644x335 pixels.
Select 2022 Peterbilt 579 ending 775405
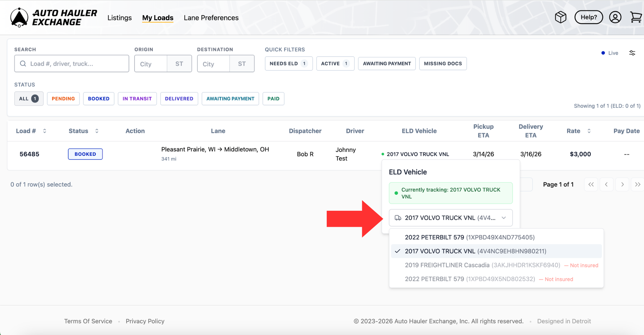[469, 237]
